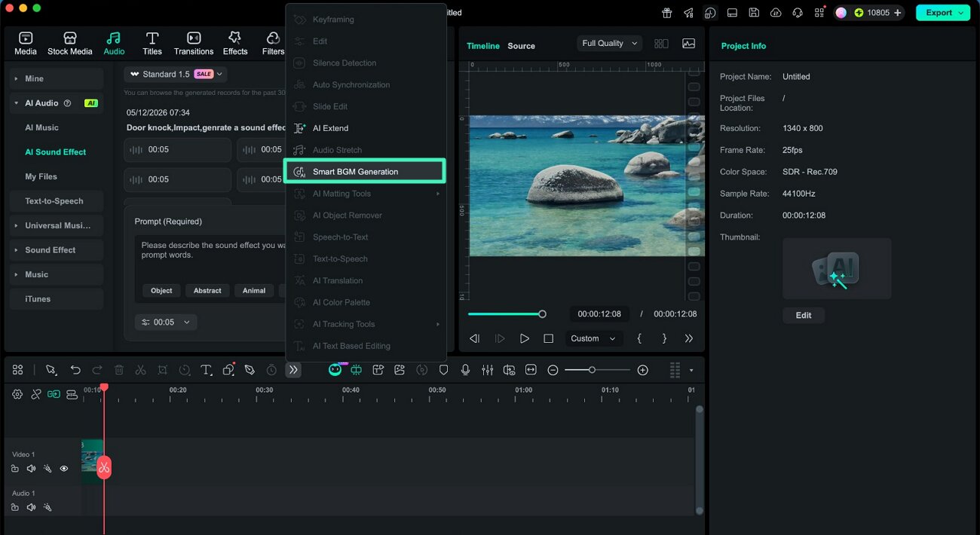Image resolution: width=980 pixels, height=535 pixels.
Task: Zoom in timeline with plus button
Action: point(642,370)
